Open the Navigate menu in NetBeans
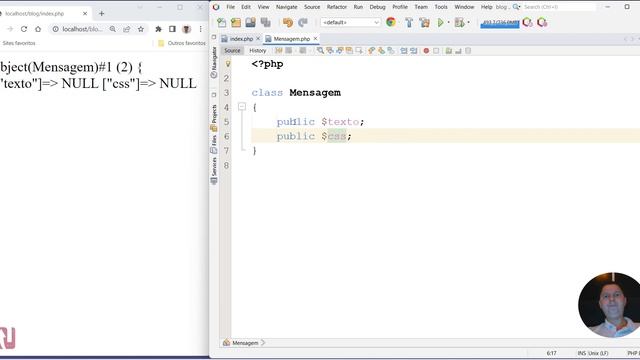This screenshot has width=640, height=360. point(287,7)
